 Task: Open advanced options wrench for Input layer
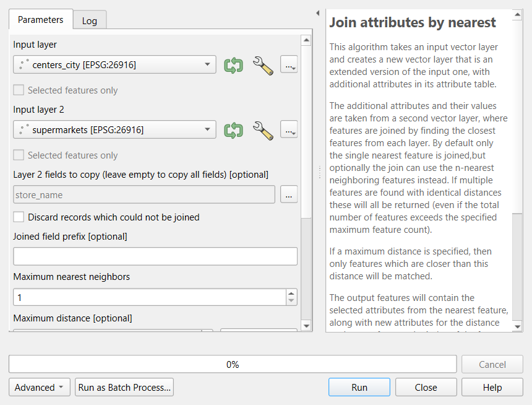point(263,65)
